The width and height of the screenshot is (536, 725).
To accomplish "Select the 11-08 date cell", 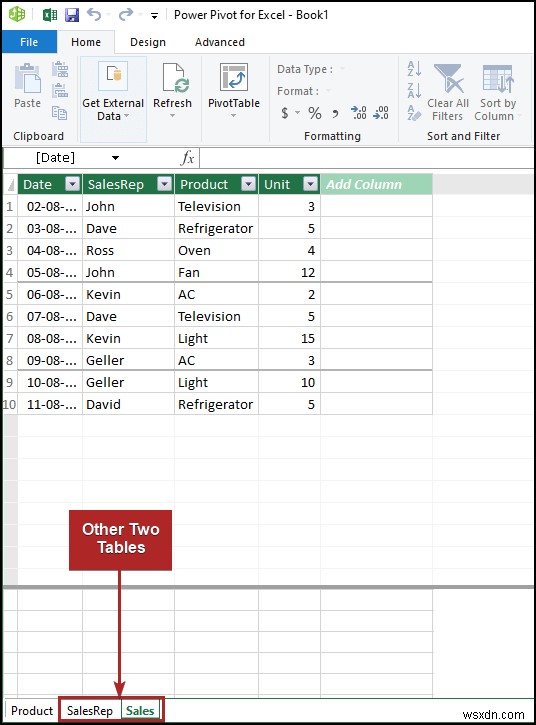I will (x=50, y=404).
